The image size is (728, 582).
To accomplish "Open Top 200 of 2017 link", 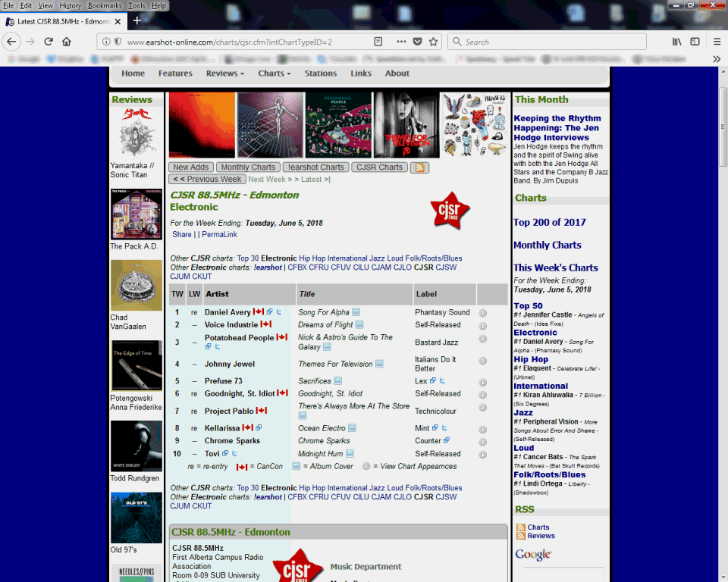I will tap(550, 222).
